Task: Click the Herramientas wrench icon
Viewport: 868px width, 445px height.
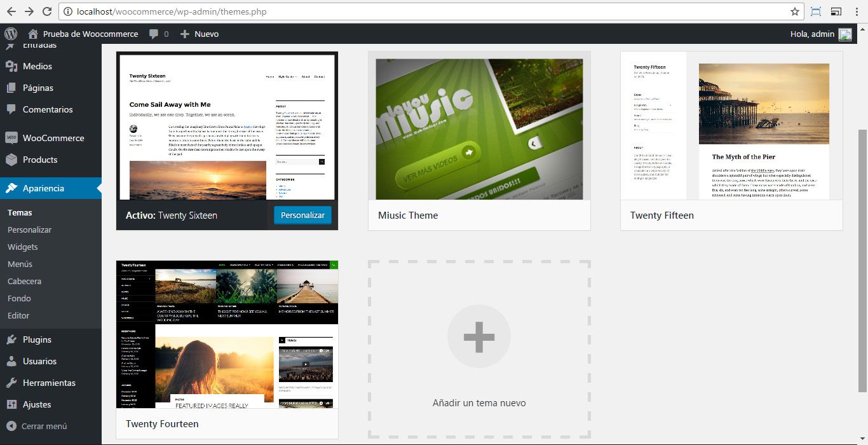Action: [11, 383]
